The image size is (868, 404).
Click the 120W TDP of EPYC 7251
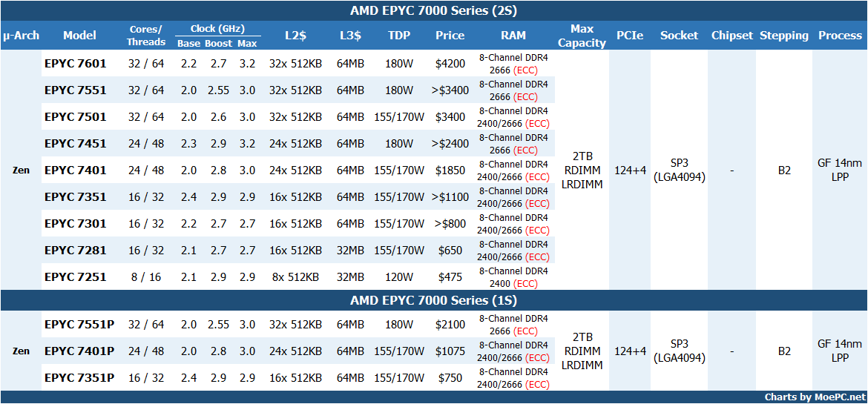point(399,276)
